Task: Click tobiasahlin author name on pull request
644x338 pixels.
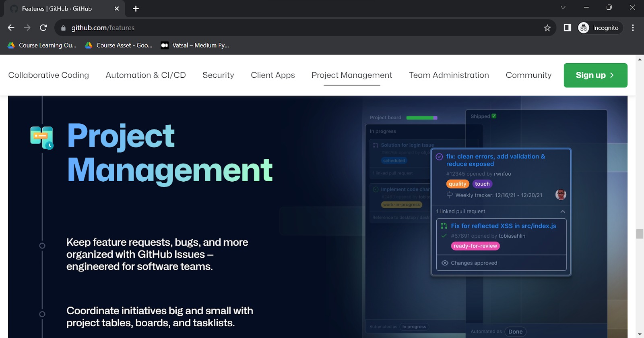Action: tap(512, 236)
